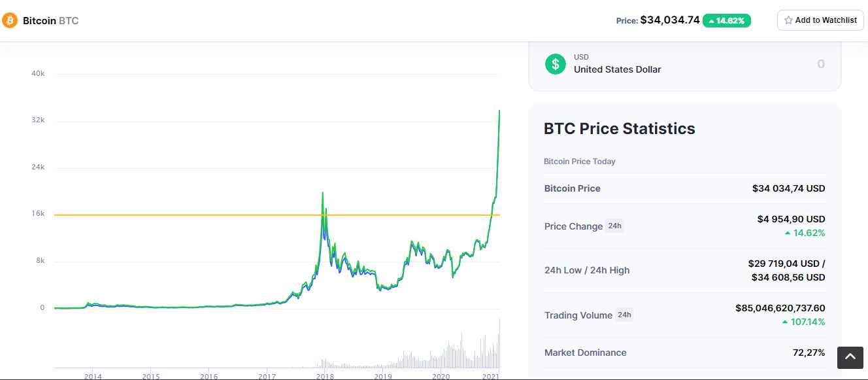Image resolution: width=868 pixels, height=380 pixels.
Task: Click the Bitcoin BTC title text
Action: point(50,20)
